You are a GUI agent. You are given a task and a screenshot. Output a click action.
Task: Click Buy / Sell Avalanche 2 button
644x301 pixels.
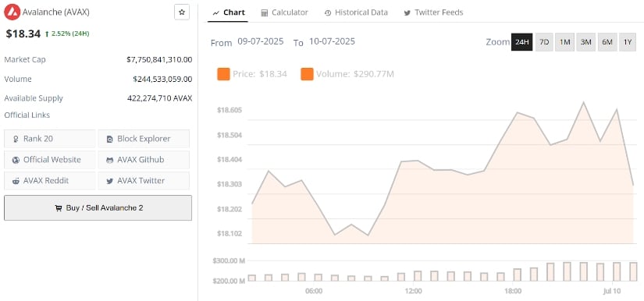point(98,208)
